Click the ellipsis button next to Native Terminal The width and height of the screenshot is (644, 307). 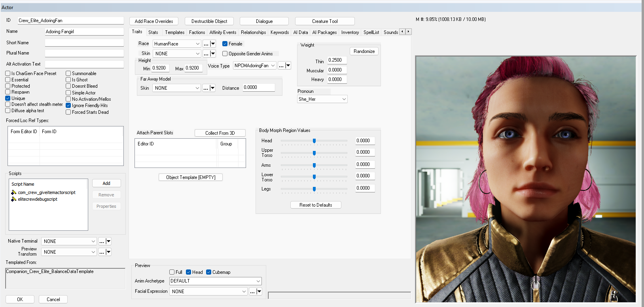[102, 241]
